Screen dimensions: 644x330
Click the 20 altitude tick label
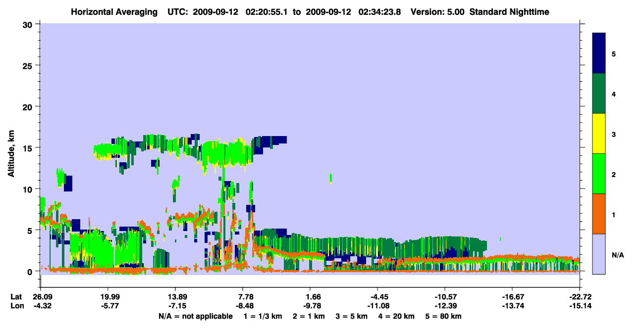tap(29, 106)
